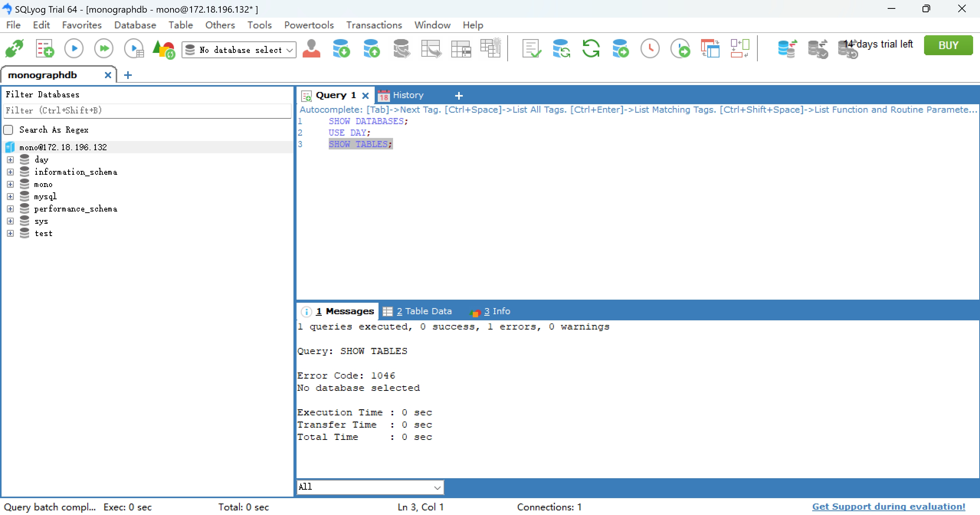Viewport: 980px width, 515px height.
Task: Click the green BUY button
Action: (x=948, y=45)
